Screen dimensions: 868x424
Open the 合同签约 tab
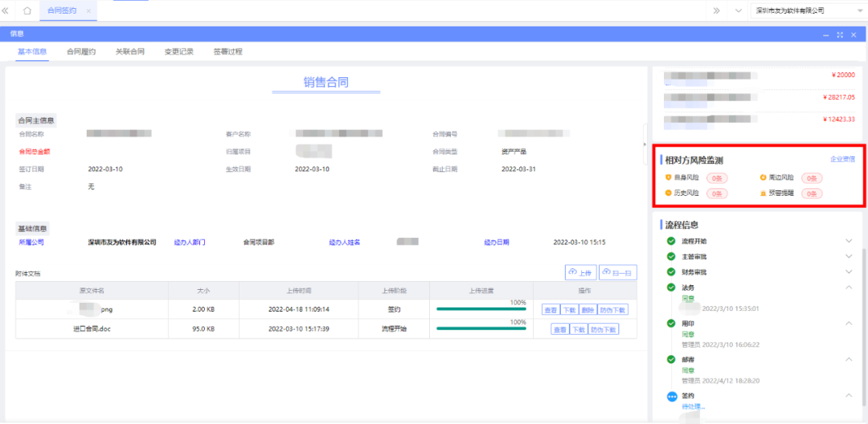(x=62, y=10)
